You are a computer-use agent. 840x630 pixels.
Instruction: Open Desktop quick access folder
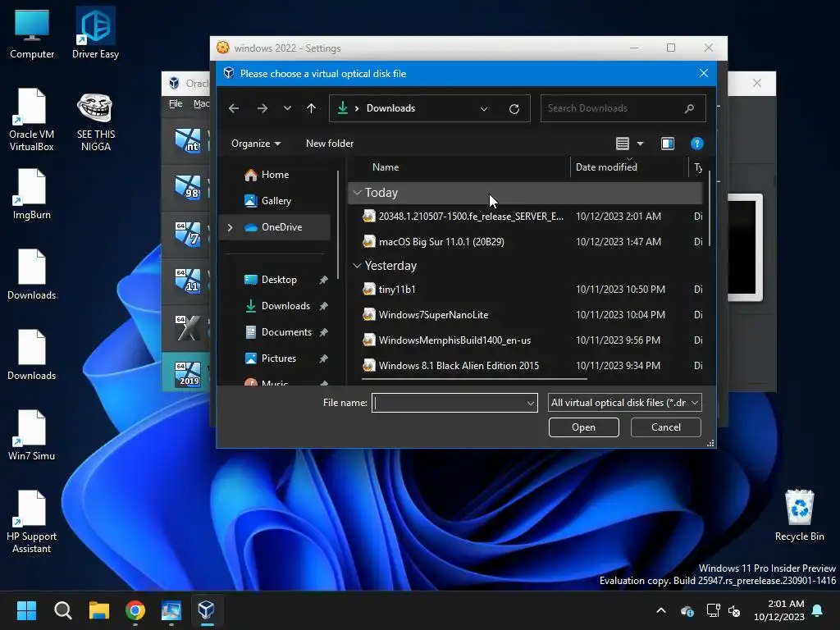(279, 280)
